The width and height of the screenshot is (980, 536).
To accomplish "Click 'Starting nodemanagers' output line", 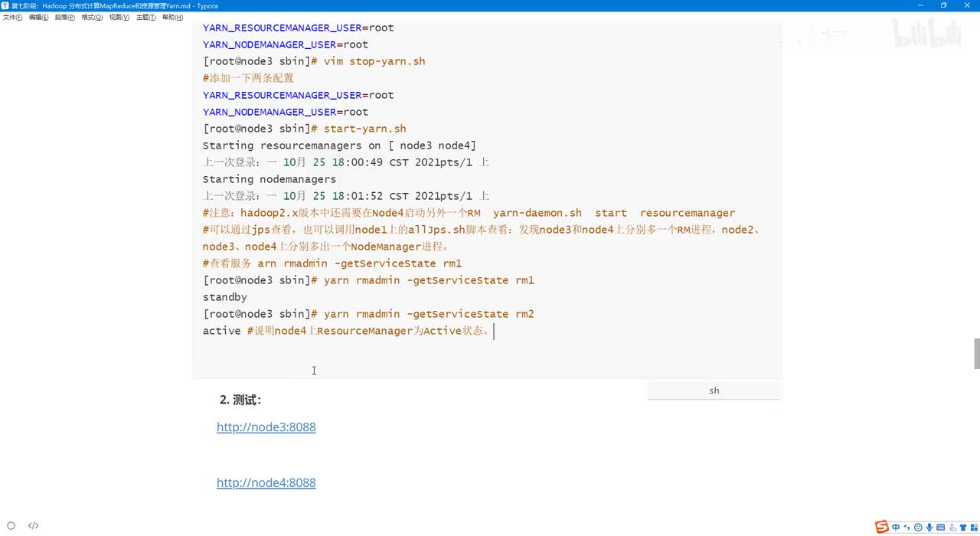I will pyautogui.click(x=269, y=179).
